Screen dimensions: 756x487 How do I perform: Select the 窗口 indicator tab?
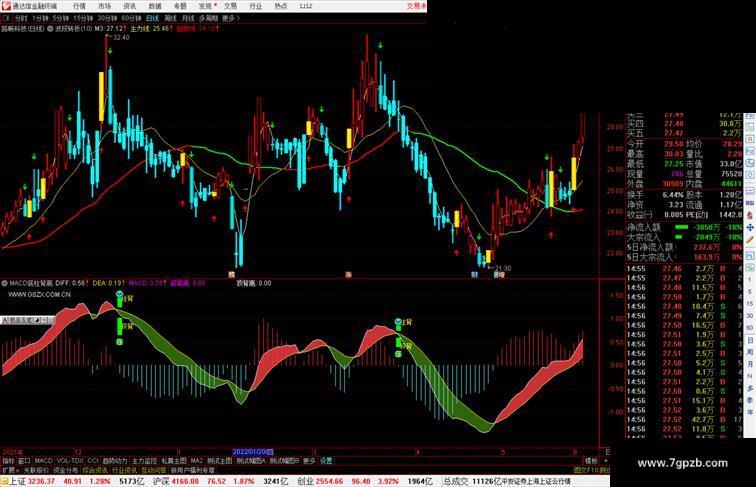[24, 461]
